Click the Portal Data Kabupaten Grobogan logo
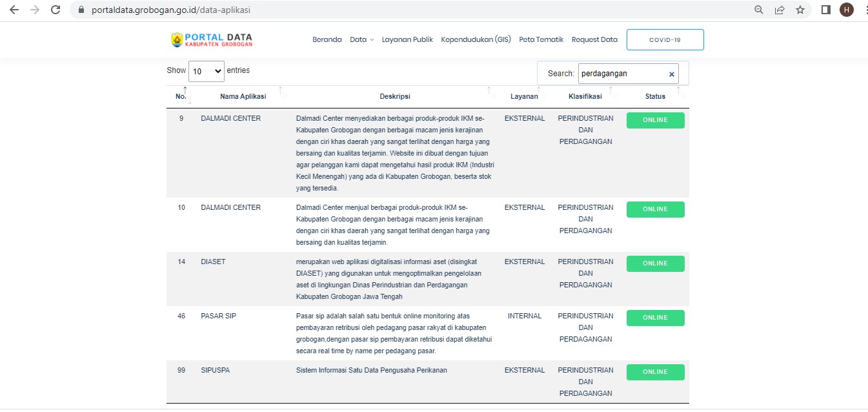 click(212, 40)
